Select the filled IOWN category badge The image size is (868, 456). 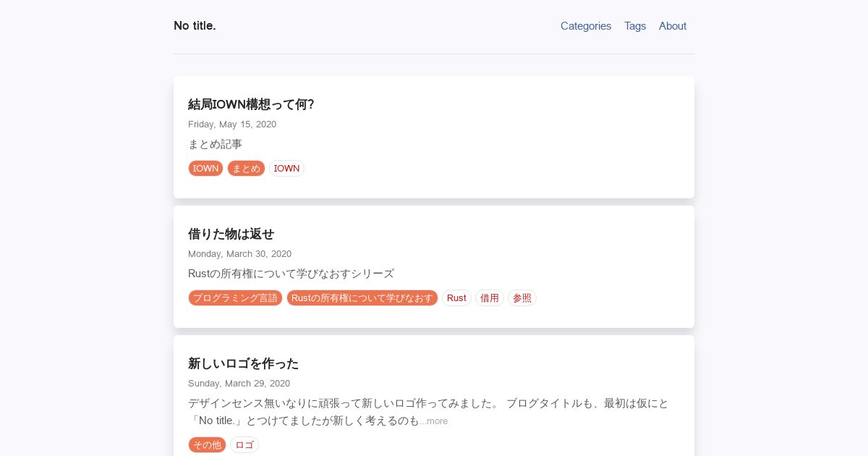205,169
